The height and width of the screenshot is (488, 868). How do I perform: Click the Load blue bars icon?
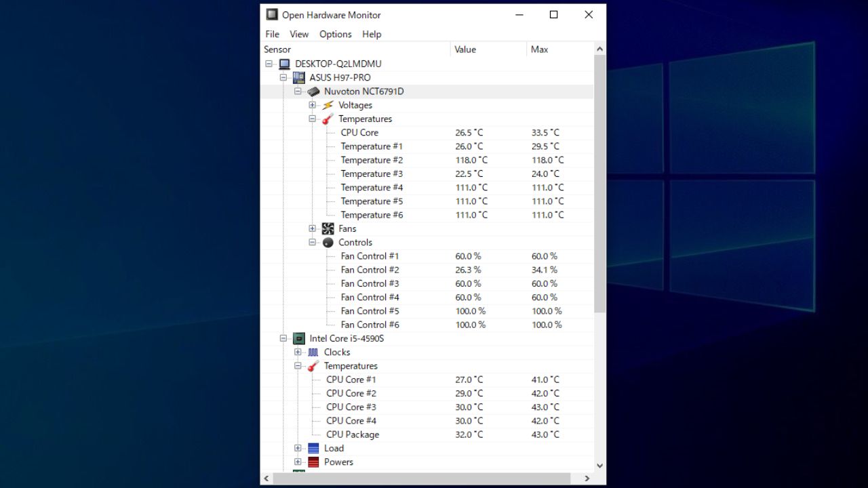313,448
